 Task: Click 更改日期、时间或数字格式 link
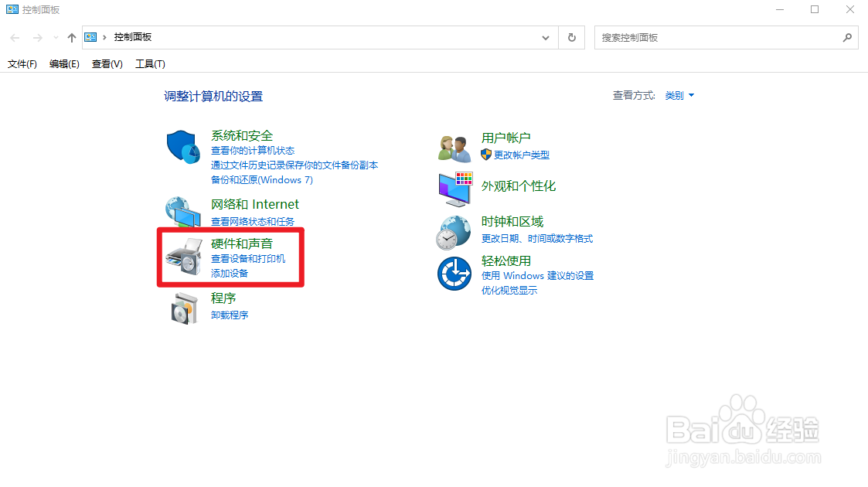coord(537,239)
